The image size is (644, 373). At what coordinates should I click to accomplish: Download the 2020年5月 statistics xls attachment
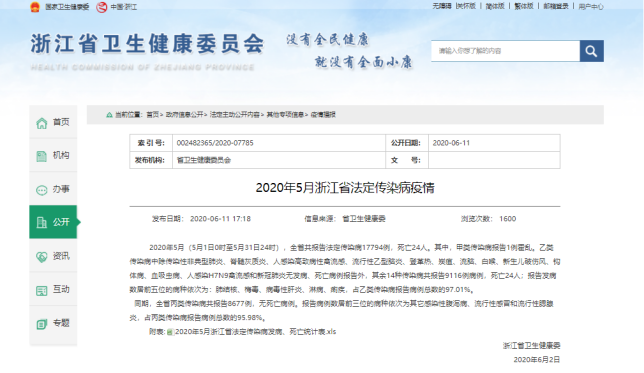(x=255, y=332)
